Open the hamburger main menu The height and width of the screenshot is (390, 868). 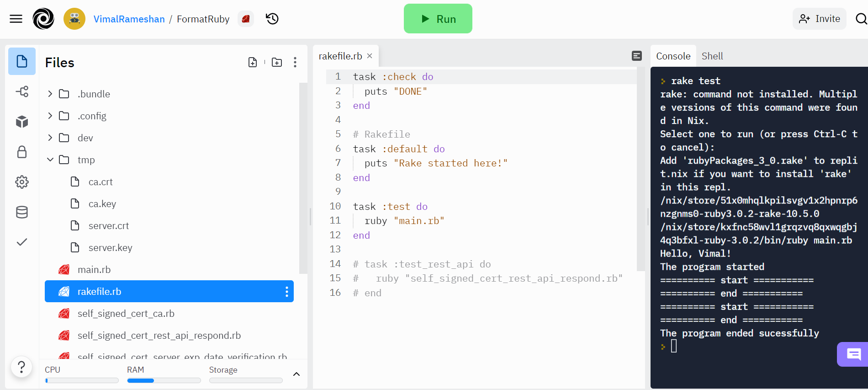(16, 19)
